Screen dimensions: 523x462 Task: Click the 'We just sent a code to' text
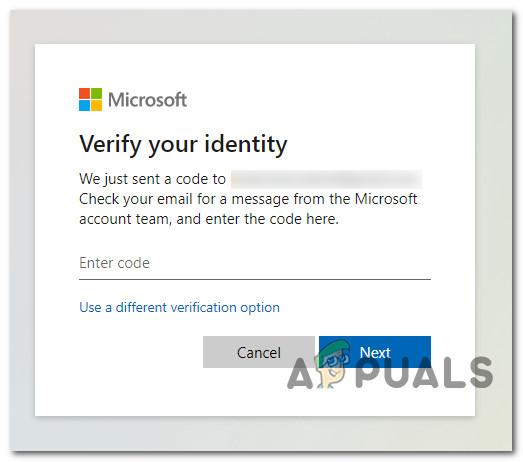pyautogui.click(x=152, y=179)
